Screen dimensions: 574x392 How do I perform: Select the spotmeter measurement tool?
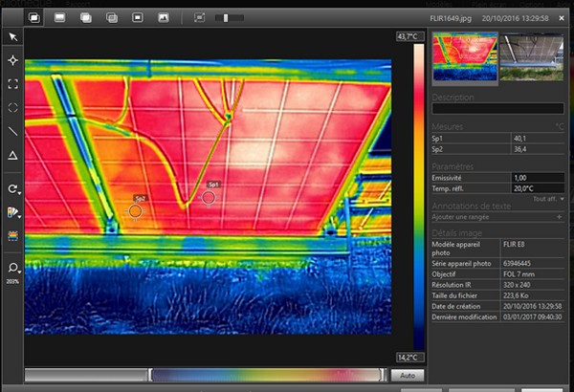(13, 60)
